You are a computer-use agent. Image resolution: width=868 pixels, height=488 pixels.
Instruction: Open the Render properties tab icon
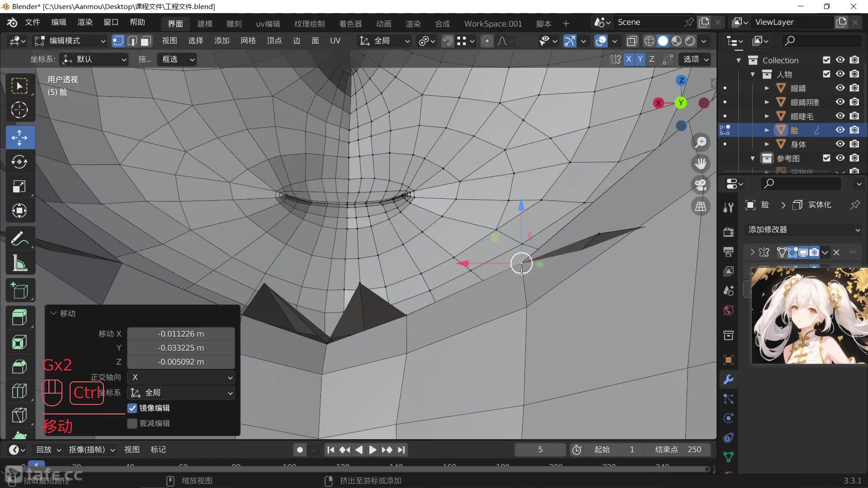coord(728,232)
